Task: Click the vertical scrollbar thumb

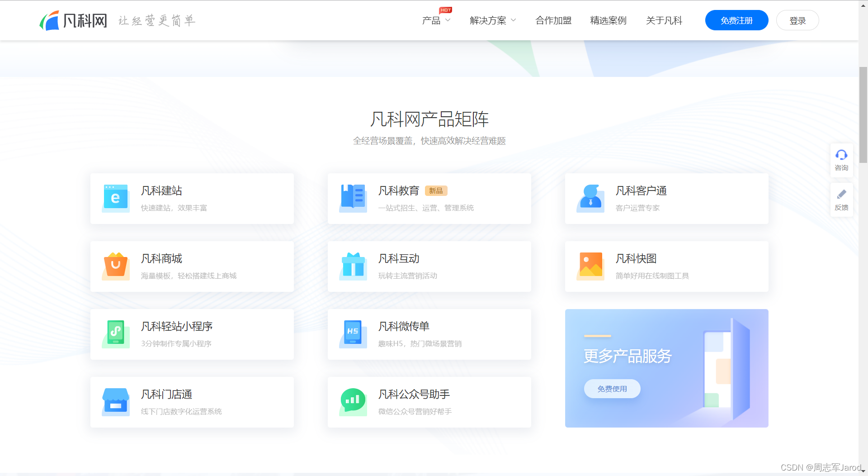Action: tap(863, 114)
